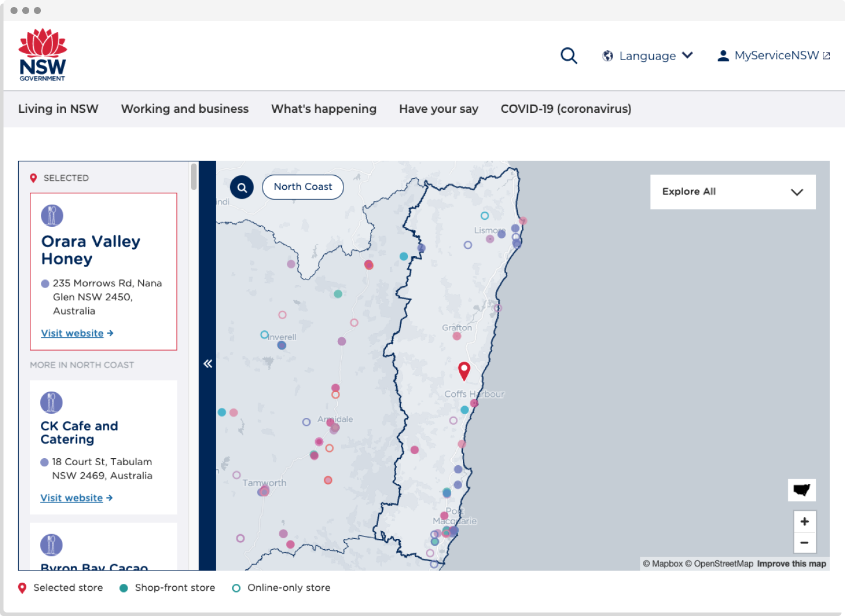The image size is (845, 616).
Task: Expand the Language menu chevron
Action: click(x=688, y=56)
